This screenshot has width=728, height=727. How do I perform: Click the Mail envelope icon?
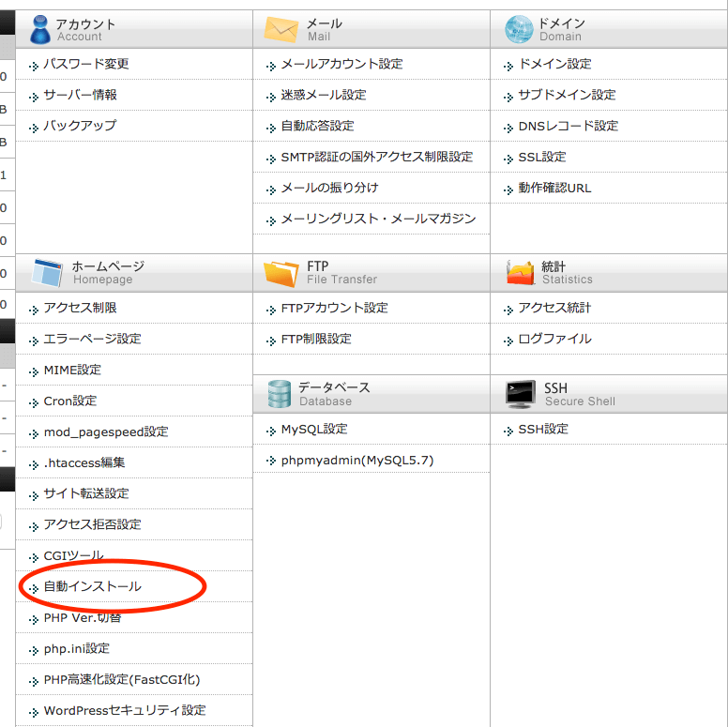[281, 30]
